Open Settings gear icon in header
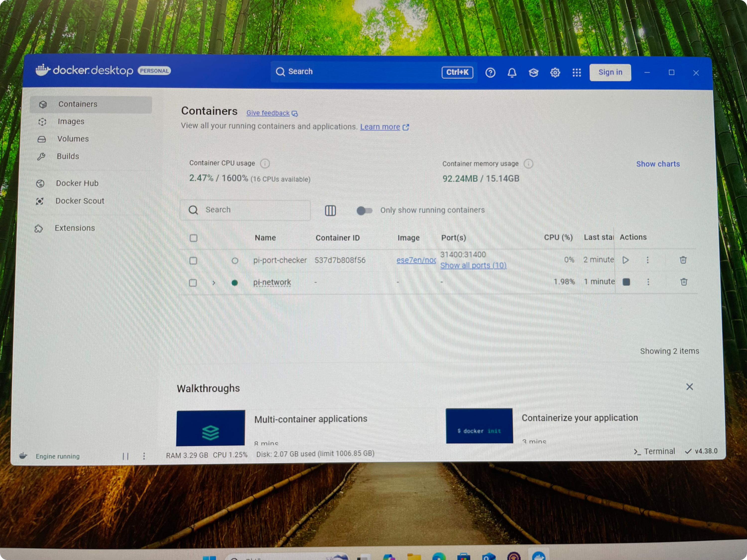747x560 pixels. click(x=555, y=73)
